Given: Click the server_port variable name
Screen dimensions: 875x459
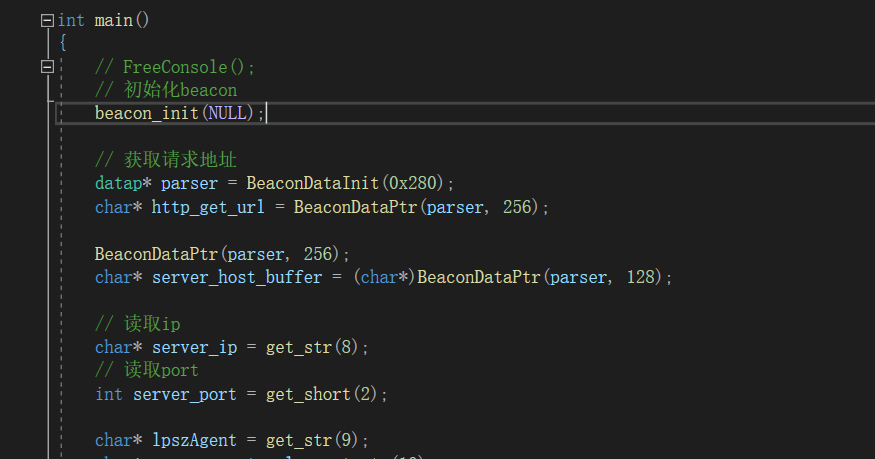Looking at the screenshot, I should 185,394.
